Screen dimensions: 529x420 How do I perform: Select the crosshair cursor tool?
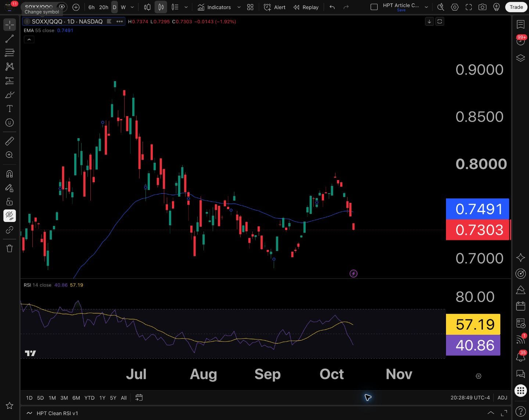[x=10, y=25]
